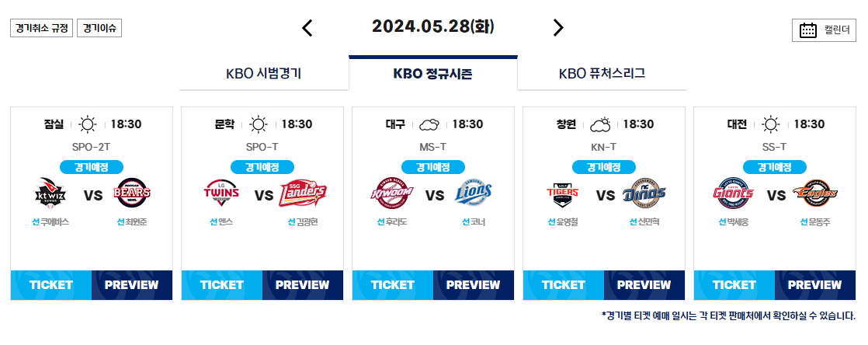Select the KBO 정규시즌 tab
This screenshot has height=345, width=868.
(433, 74)
